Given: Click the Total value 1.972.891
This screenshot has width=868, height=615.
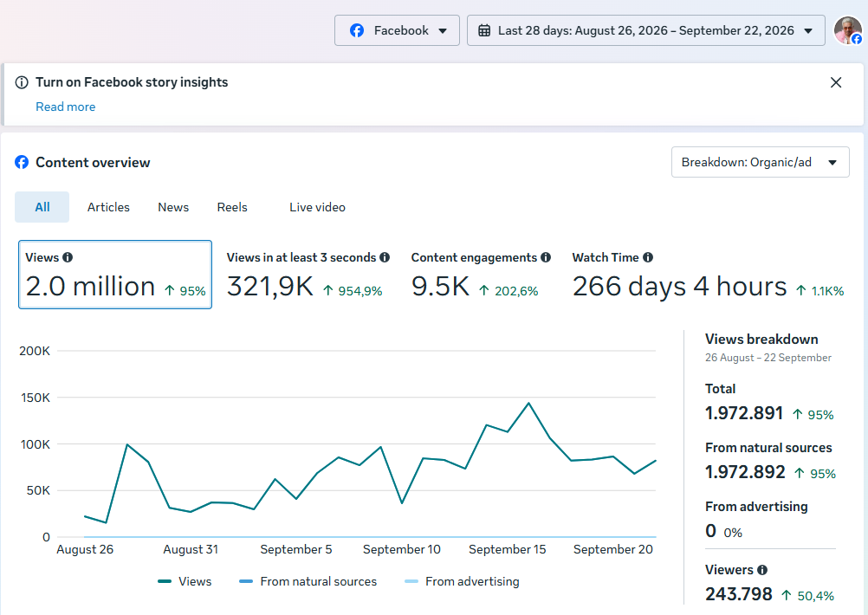Looking at the screenshot, I should coord(744,413).
